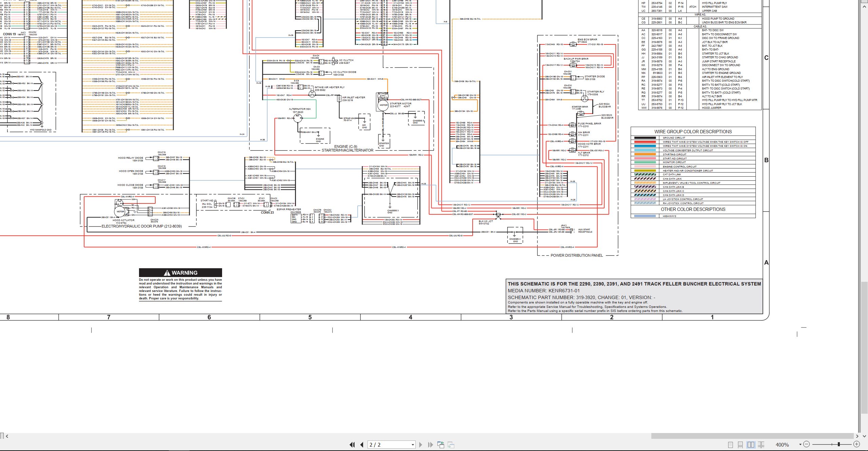Open the page number 2 / 2 dropdown
The width and height of the screenshot is (868, 451).
(x=413, y=445)
